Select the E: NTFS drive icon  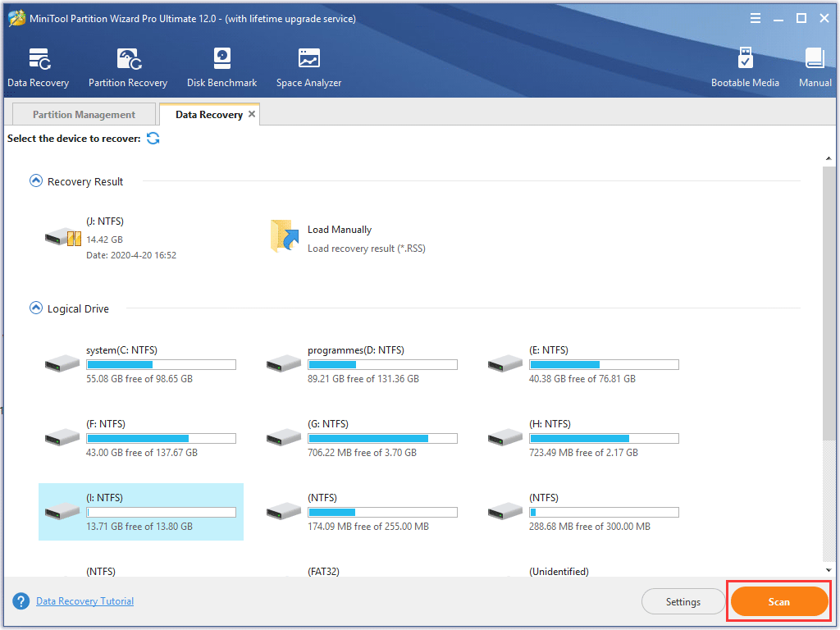pos(505,363)
